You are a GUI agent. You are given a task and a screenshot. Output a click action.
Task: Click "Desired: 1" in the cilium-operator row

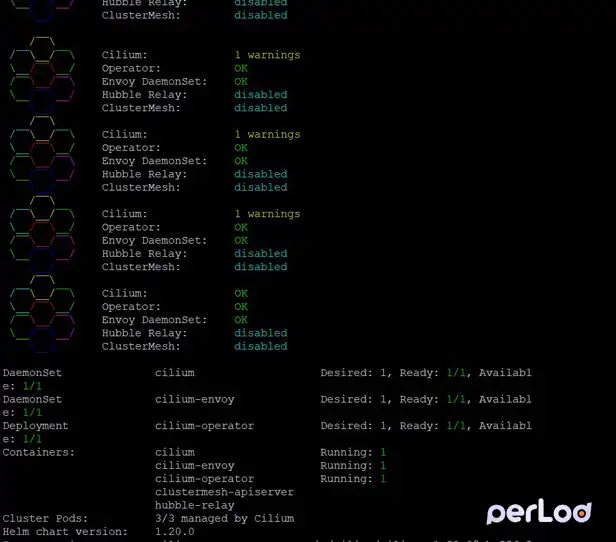pyautogui.click(x=354, y=426)
